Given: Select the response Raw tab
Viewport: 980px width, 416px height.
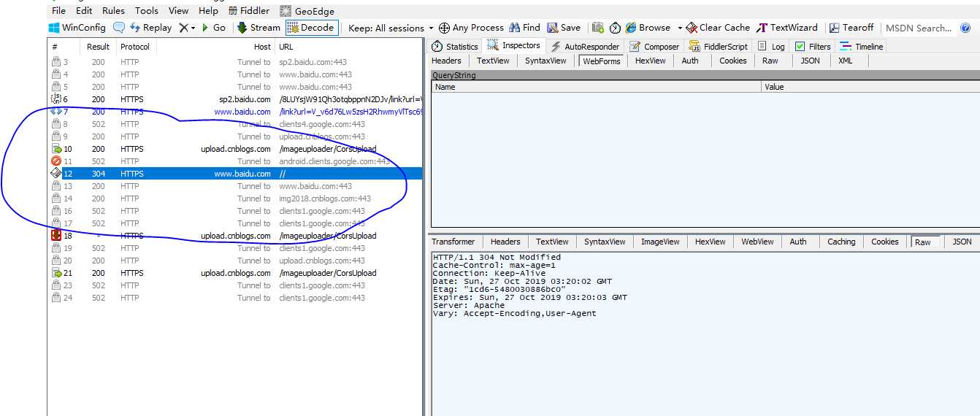Looking at the screenshot, I should [x=923, y=242].
